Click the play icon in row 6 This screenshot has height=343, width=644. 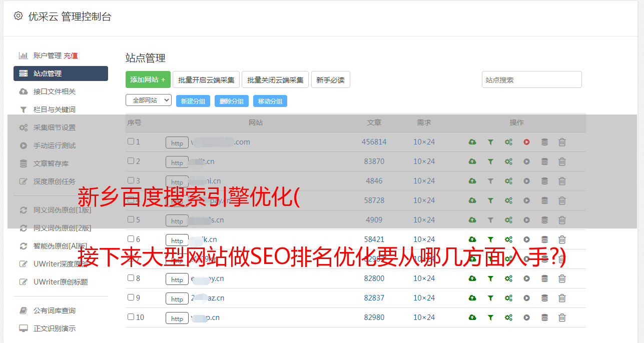coord(526,239)
